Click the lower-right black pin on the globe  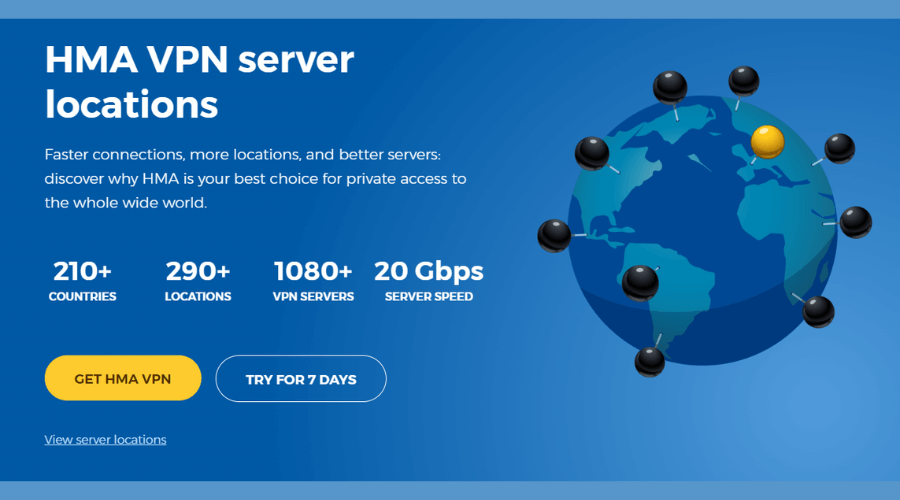(x=818, y=311)
